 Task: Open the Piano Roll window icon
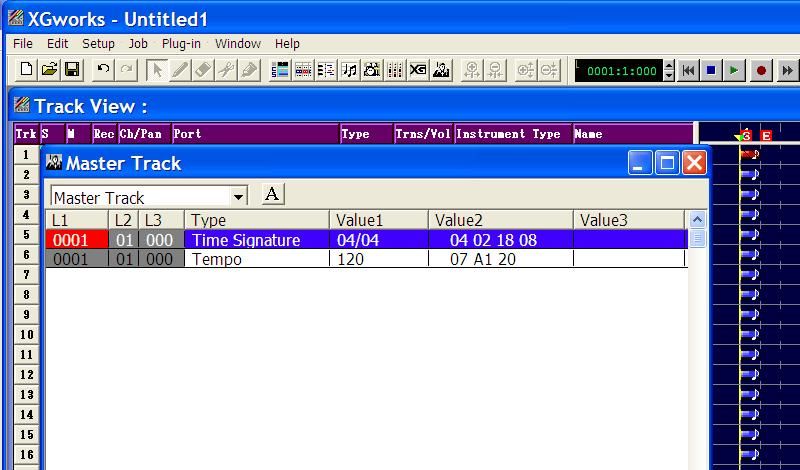[303, 70]
